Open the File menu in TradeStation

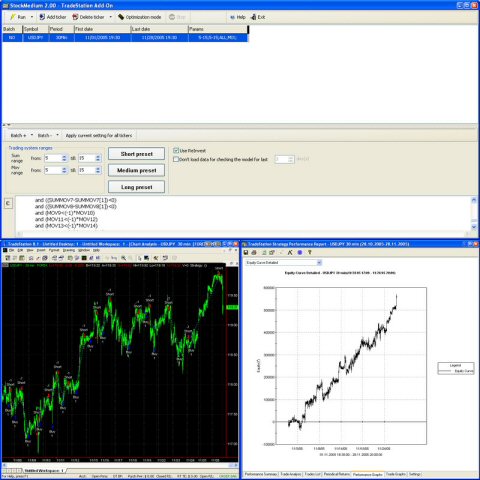12,250
